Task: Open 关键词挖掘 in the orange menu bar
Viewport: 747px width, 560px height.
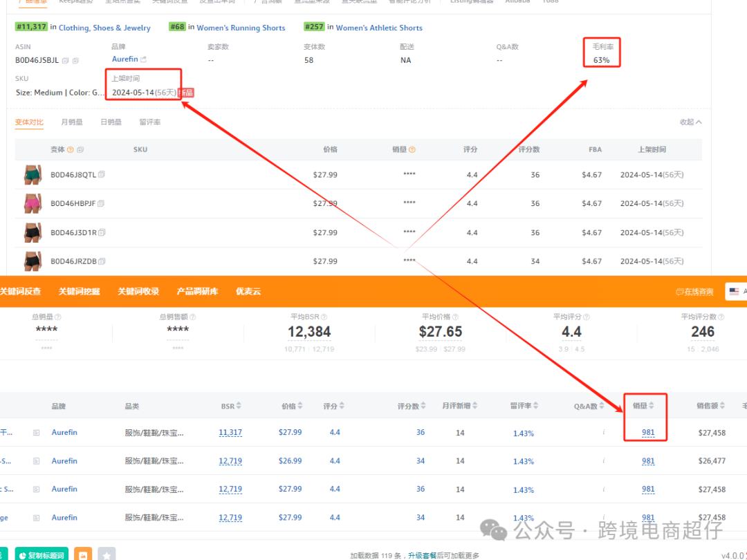Action: 80,292
